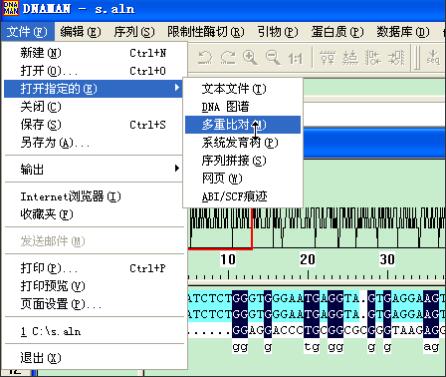Image resolution: width=446 pixels, height=377 pixels.
Task: Choose 打开(O)... from the file menu
Action: [93, 71]
